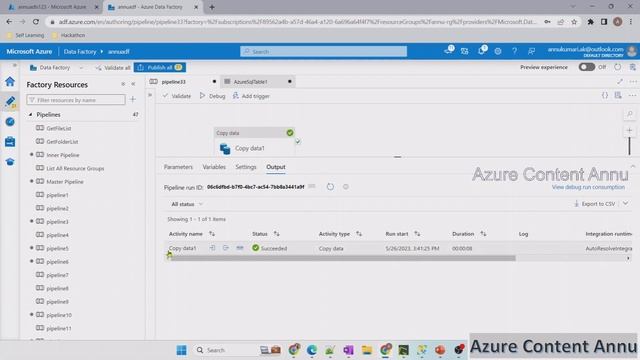Click the add new resource plus icon

point(133,100)
